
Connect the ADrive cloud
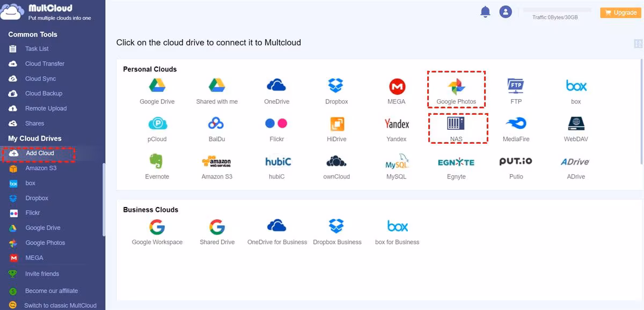tap(575, 161)
